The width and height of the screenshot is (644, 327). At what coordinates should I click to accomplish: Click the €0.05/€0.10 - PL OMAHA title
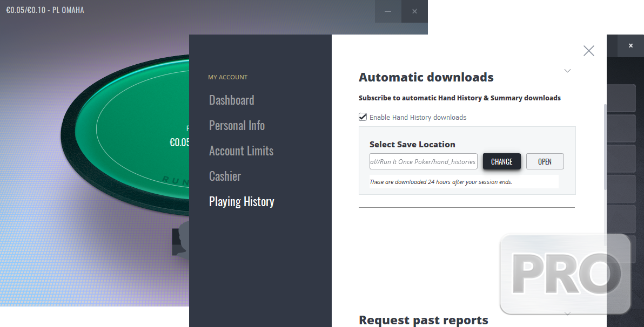(x=45, y=10)
